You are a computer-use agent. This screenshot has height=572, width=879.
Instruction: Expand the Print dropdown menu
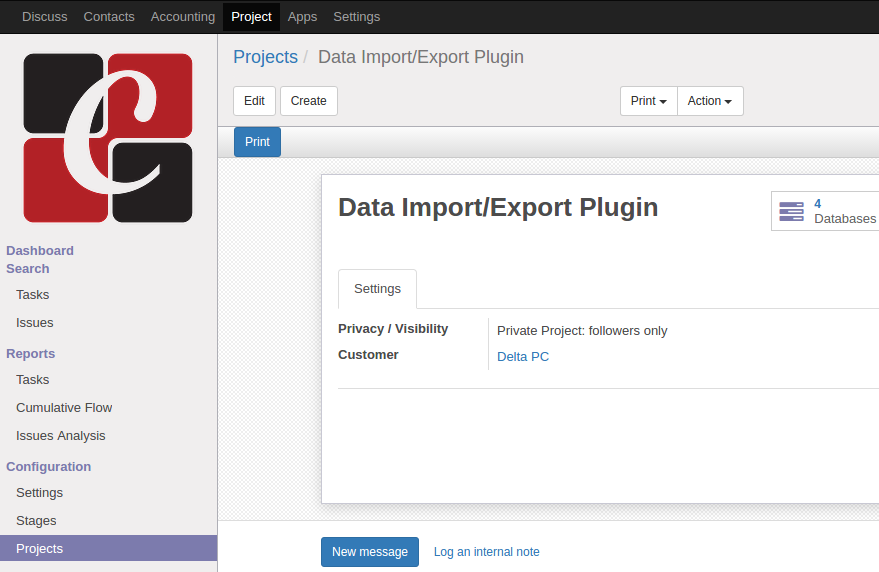click(x=648, y=101)
